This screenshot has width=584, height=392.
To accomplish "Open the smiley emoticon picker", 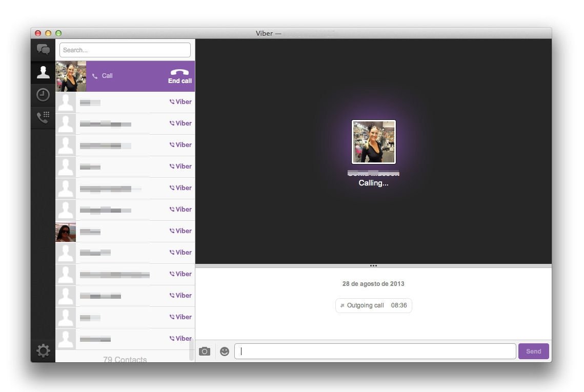I will tap(225, 352).
